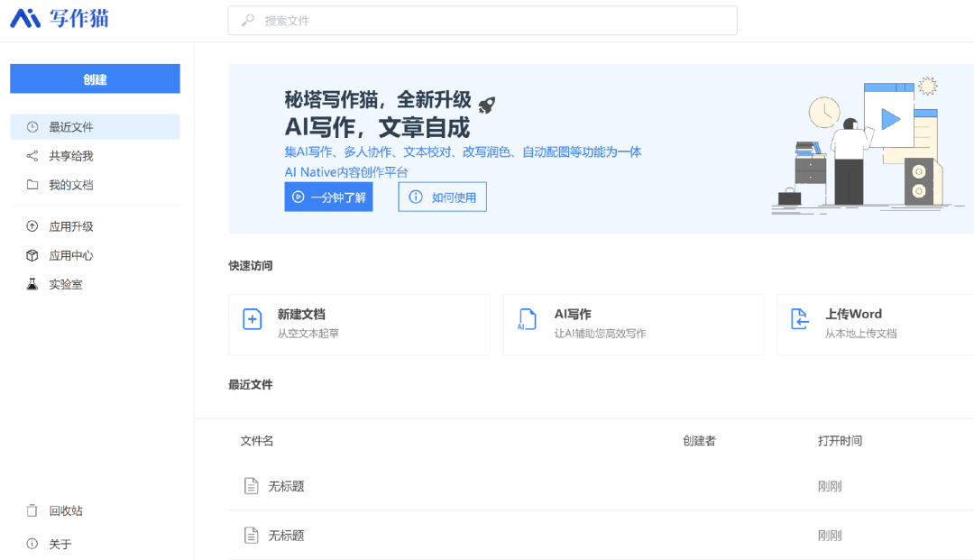The height and width of the screenshot is (560, 974).
Task: Open 关于 in the sidebar
Action: [x=95, y=544]
